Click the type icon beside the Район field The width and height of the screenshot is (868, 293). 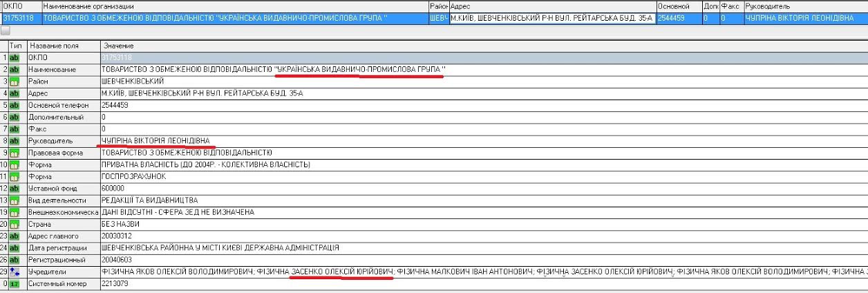[14, 82]
